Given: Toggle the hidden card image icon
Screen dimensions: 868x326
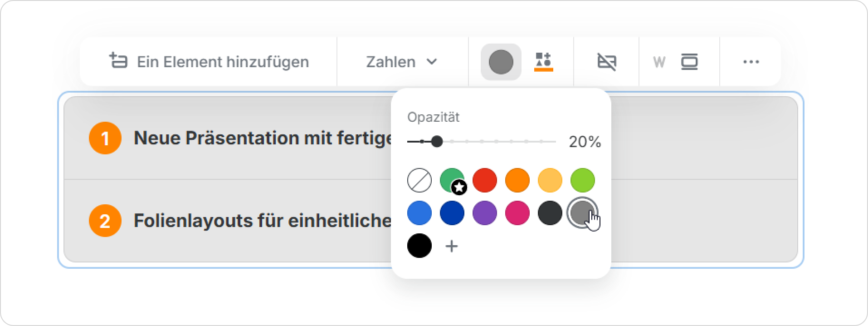Looking at the screenshot, I should [x=606, y=62].
